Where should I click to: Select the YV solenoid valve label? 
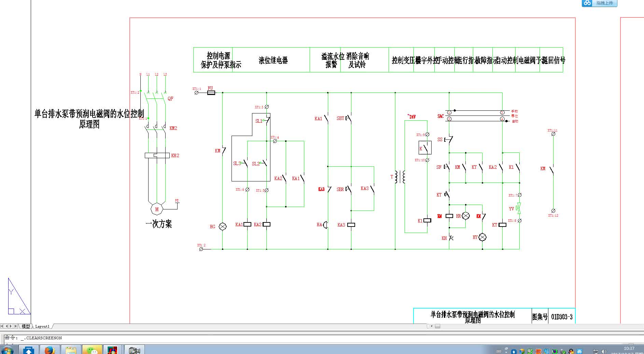[511, 209]
